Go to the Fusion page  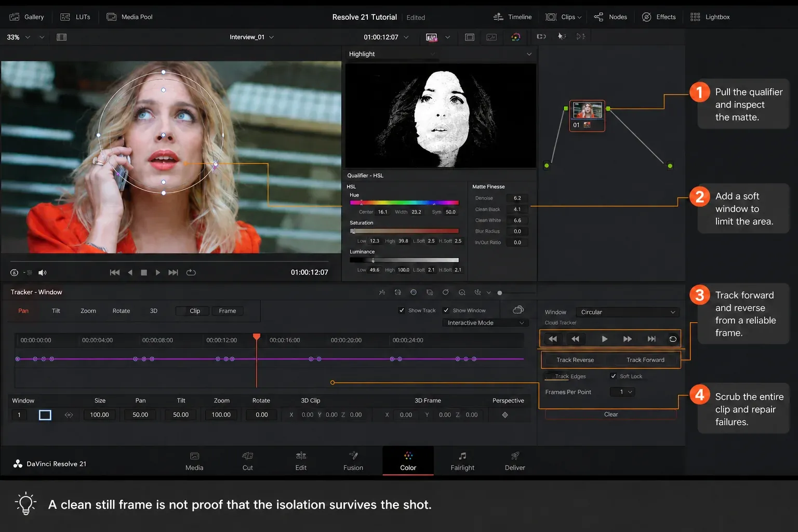353,461
